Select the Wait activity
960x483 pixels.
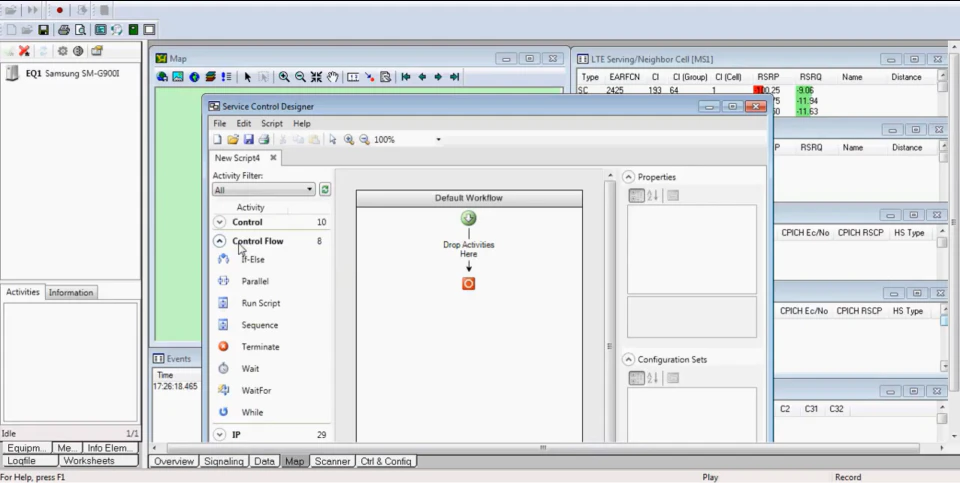click(250, 369)
